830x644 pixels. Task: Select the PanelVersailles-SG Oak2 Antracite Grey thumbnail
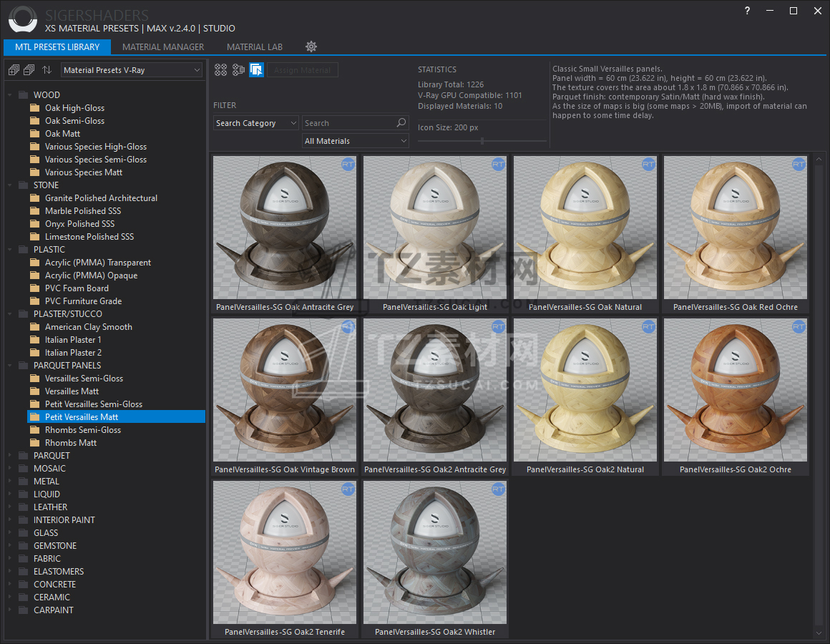click(x=435, y=390)
